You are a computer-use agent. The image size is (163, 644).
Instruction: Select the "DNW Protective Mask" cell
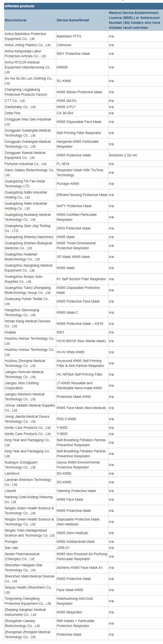point(74,228)
